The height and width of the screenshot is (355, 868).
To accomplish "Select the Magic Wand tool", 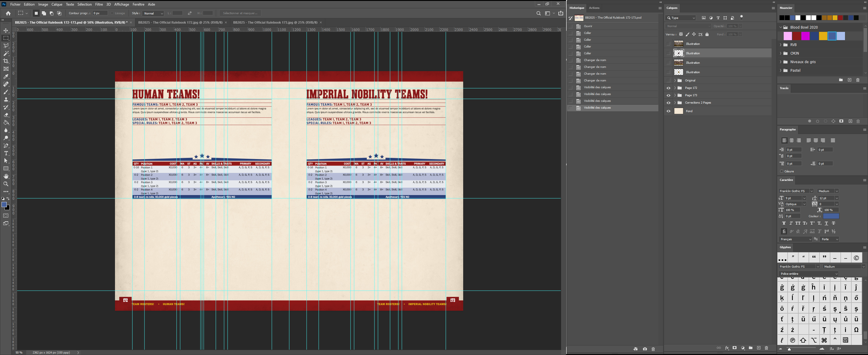I will [6, 54].
